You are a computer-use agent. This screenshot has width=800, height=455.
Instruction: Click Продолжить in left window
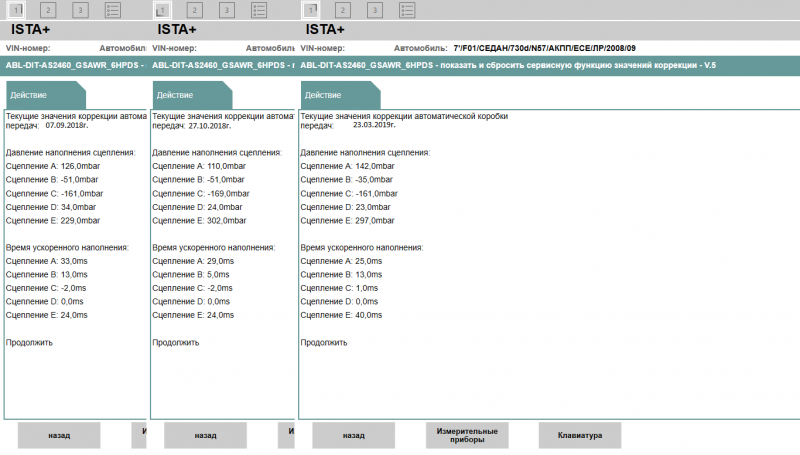click(x=29, y=342)
